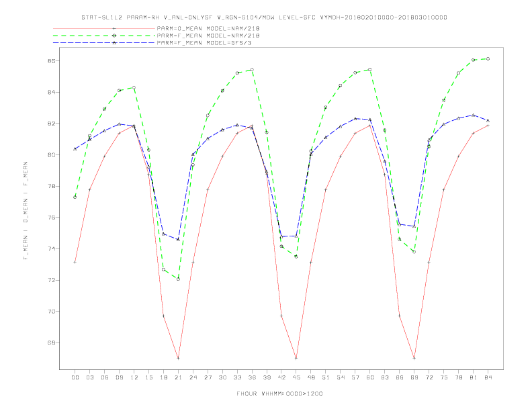Click x-axis tick label 84
The width and height of the screenshot is (532, 411).
488,377
